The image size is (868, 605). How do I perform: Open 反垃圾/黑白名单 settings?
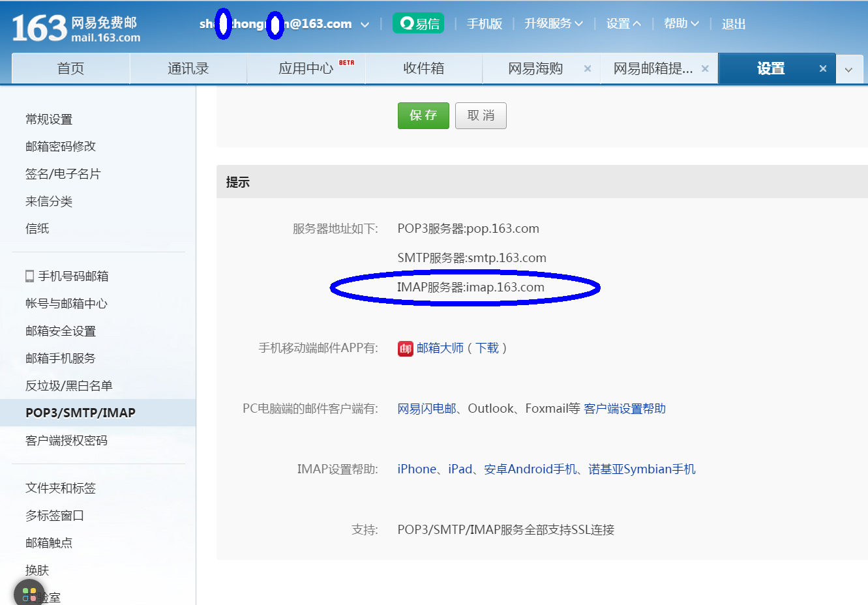coord(69,386)
